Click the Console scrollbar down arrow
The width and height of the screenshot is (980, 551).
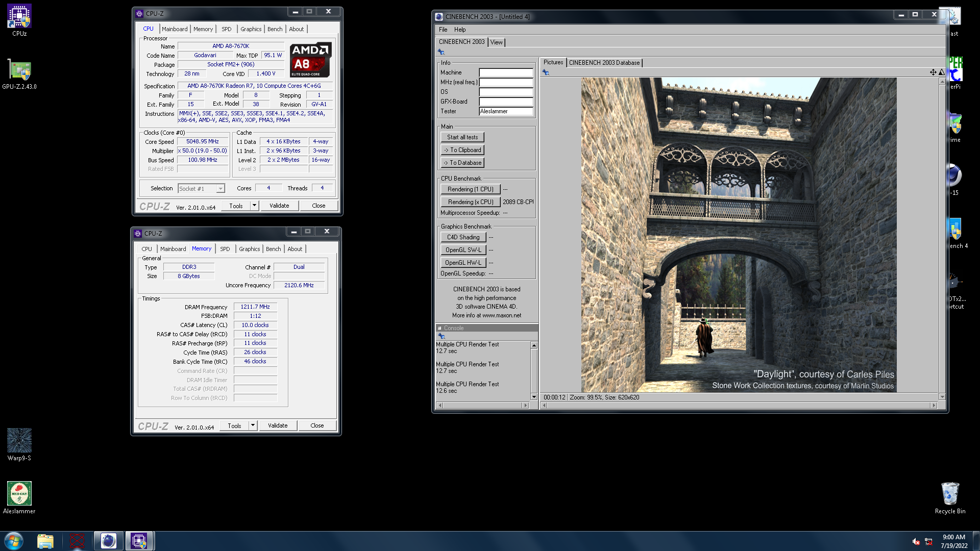pyautogui.click(x=534, y=396)
